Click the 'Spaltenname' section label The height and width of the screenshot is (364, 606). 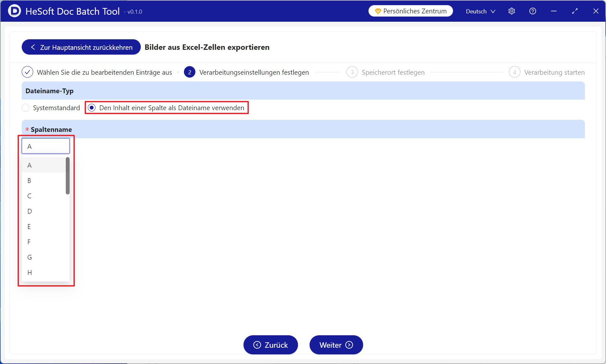point(51,129)
